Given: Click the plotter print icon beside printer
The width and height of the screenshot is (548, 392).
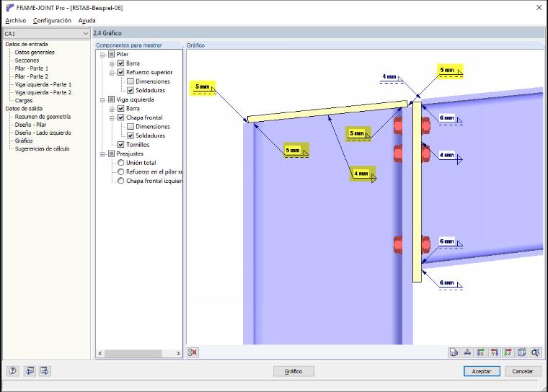Looking at the screenshot, I should tap(467, 352).
